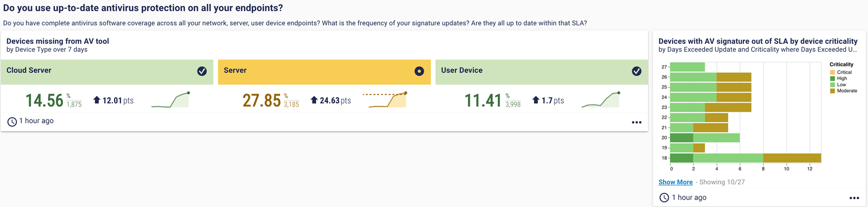Select the User Device tile header
Viewport: 868px width, 207px height.
click(x=542, y=72)
